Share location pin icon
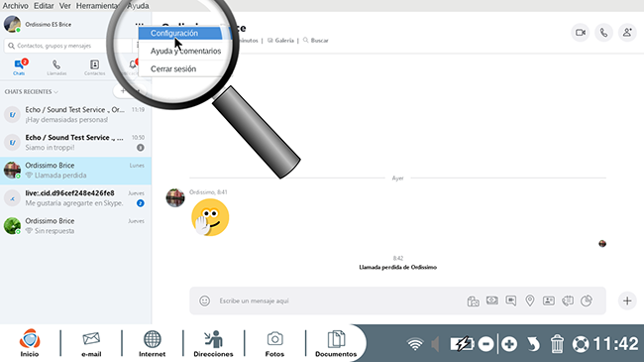Viewport: 644px width, 362px height. coord(530,301)
